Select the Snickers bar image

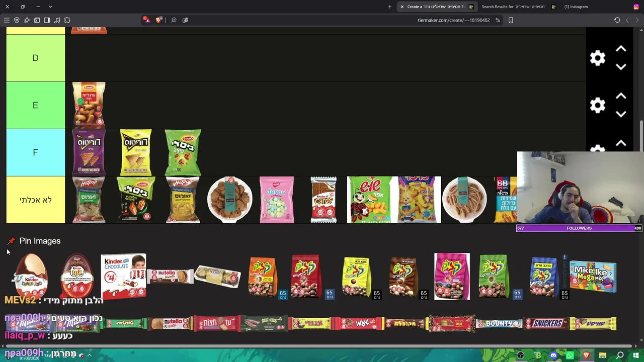tap(546, 323)
